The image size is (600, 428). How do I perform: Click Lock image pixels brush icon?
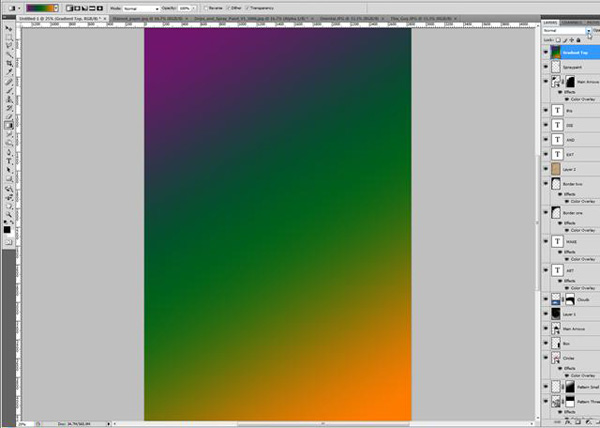[x=565, y=40]
